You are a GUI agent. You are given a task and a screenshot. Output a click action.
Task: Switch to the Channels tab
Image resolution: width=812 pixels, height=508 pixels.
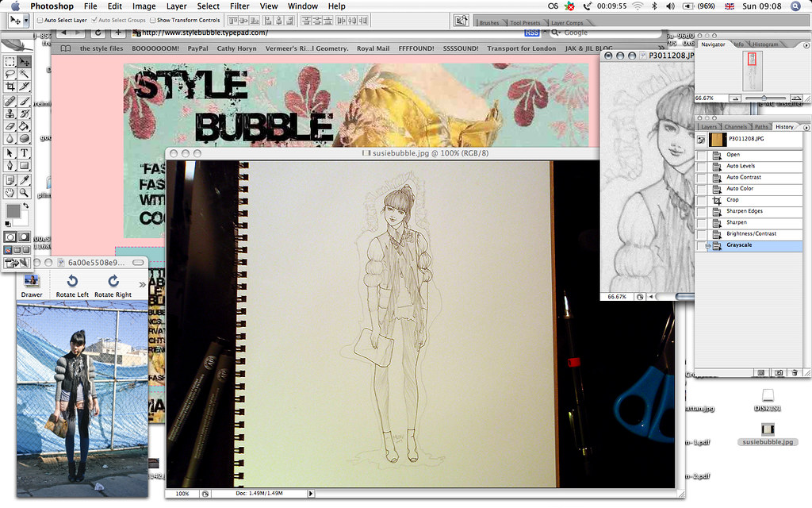tap(735, 127)
